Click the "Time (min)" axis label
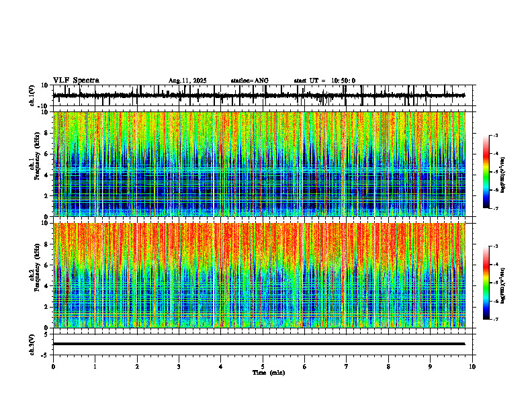This screenshot has width=532, height=411. click(x=269, y=373)
